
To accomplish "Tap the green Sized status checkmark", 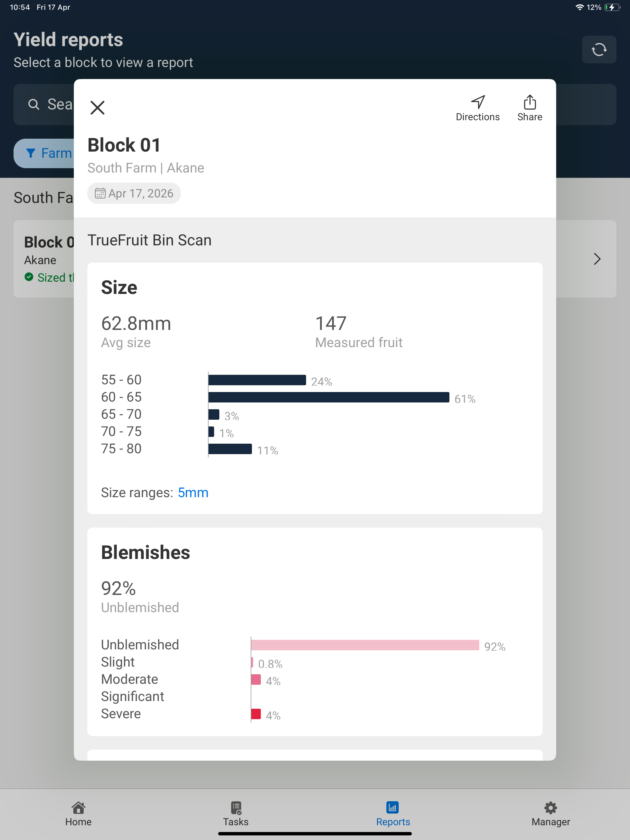I will pos(29,277).
